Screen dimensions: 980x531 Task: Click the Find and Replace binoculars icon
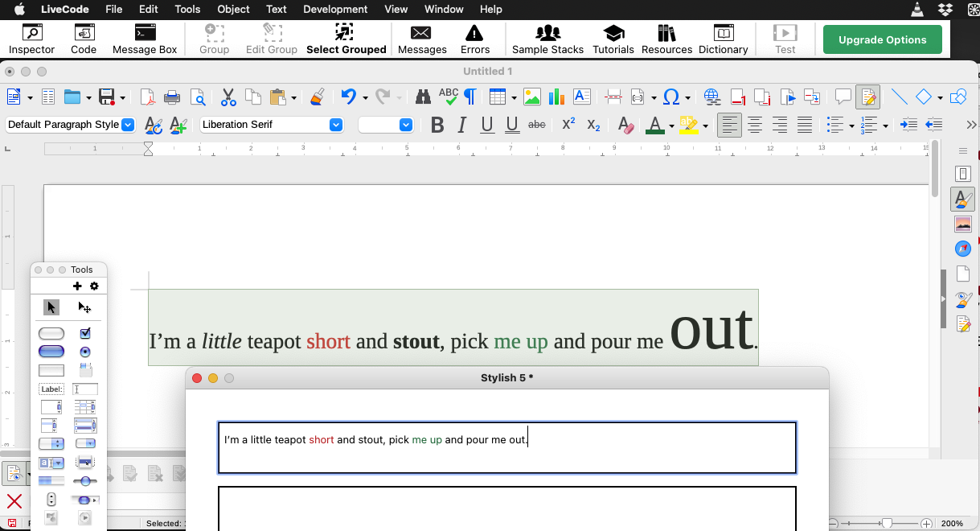point(423,97)
